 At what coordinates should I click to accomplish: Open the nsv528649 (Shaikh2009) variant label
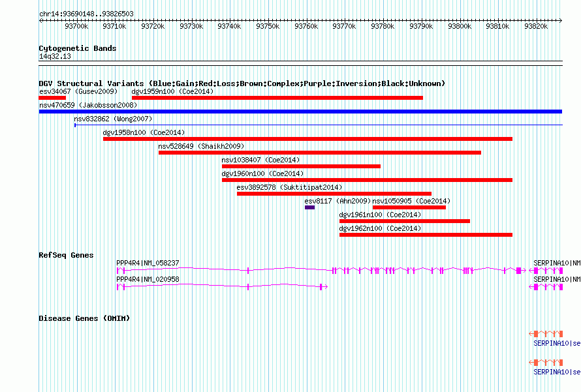(201, 146)
